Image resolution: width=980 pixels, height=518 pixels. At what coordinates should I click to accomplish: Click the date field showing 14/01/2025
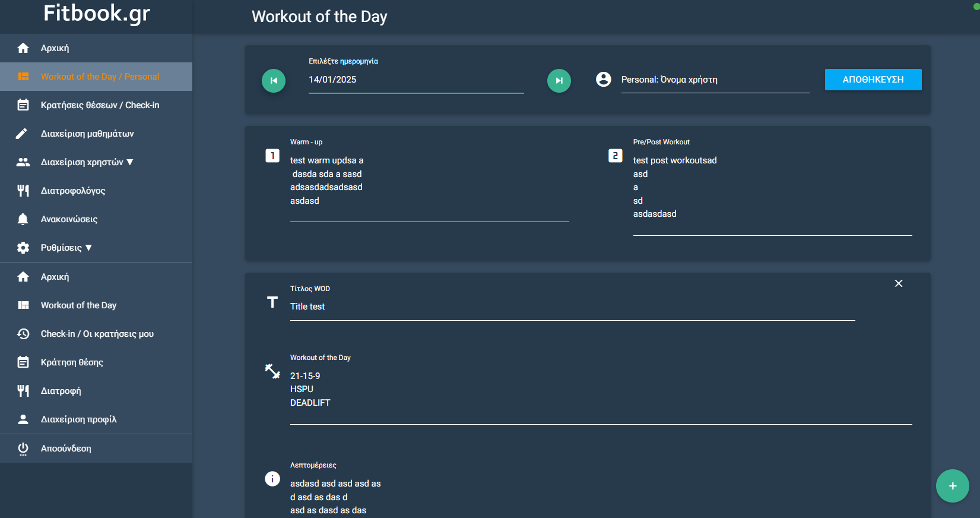click(416, 80)
